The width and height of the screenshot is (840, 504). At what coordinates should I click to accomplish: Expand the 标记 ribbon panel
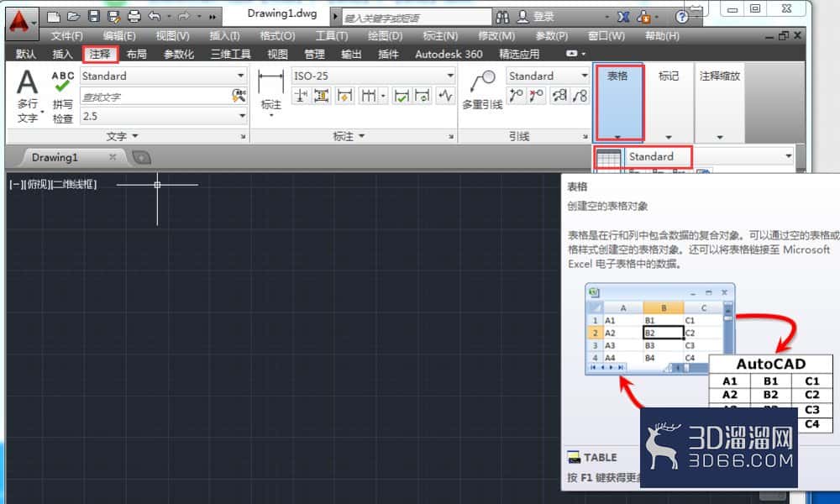(669, 102)
